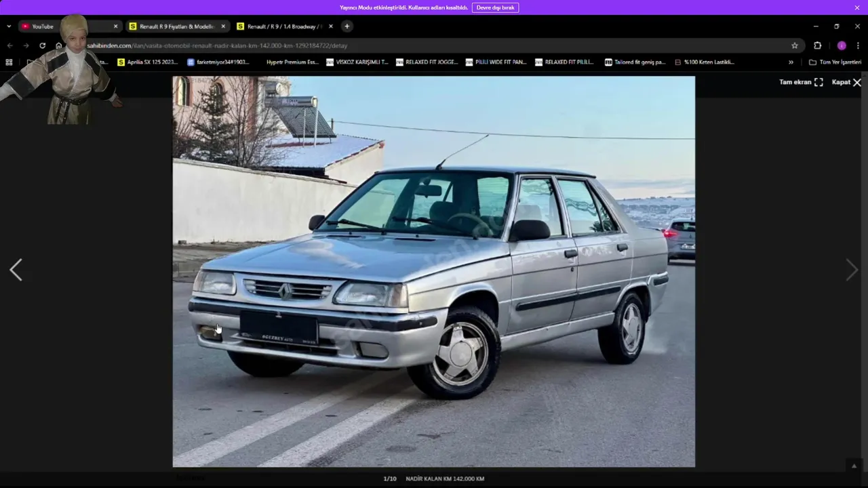Close the 1.4 Broadway tab
Viewport: 868px width, 488px height.
331,26
